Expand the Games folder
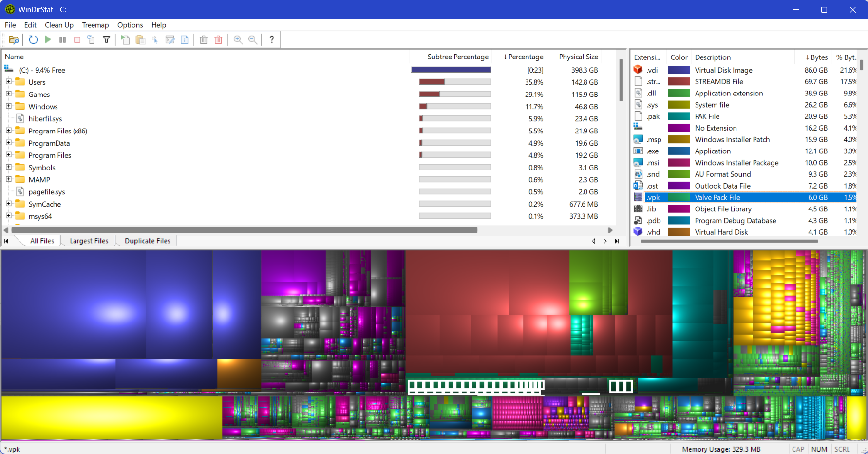 (x=8, y=94)
